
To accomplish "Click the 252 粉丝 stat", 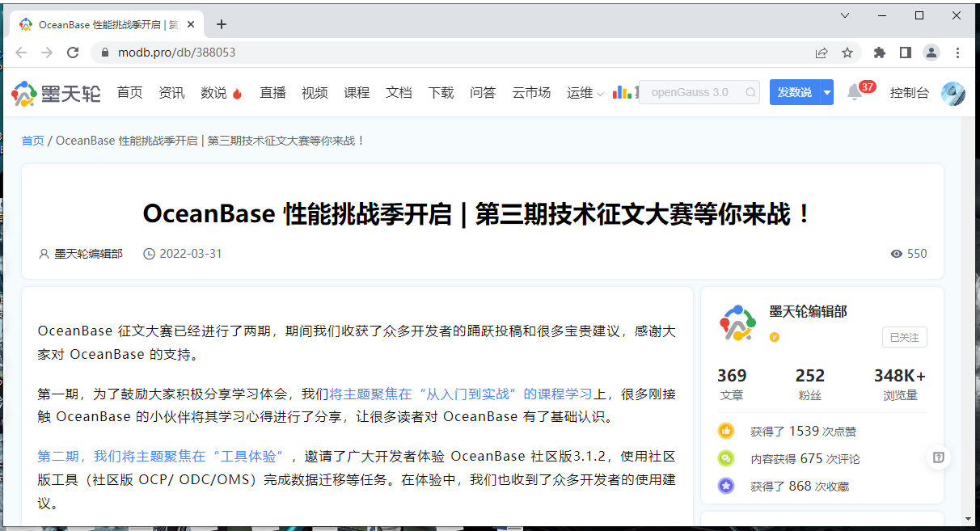I will pos(809,385).
